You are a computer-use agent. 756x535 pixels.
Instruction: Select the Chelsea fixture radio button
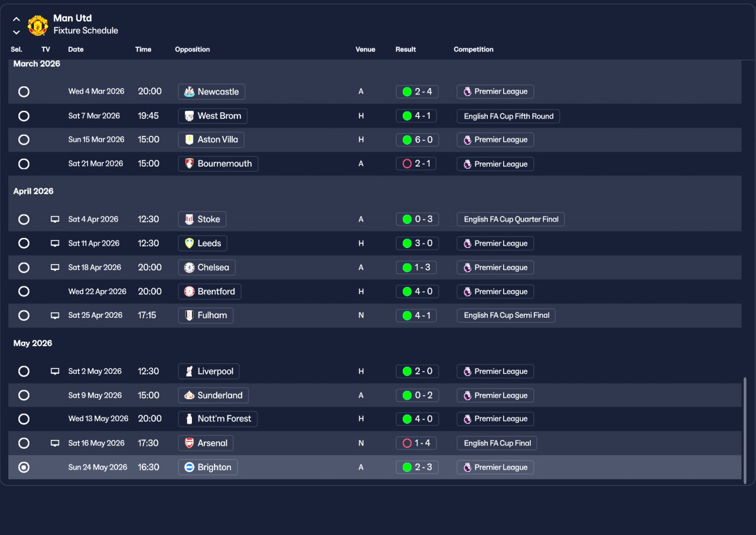point(24,267)
